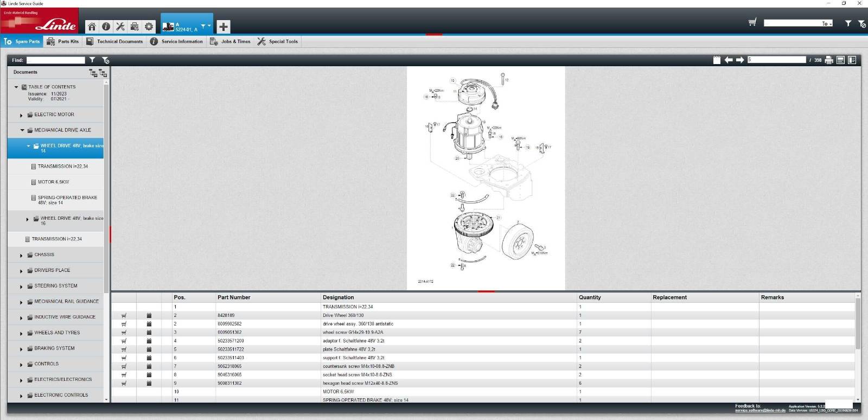Clear the global filter icon at top right
This screenshot has height=420, width=868.
click(x=861, y=23)
